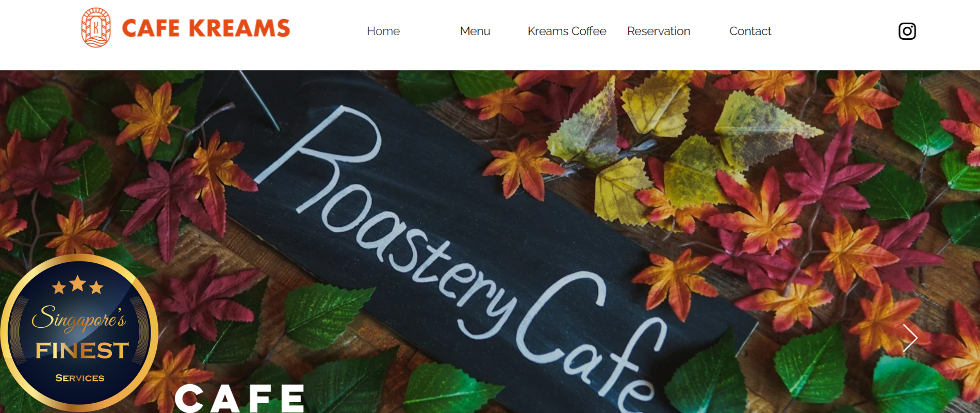Click the script Singapore's text on the badge

(x=79, y=317)
